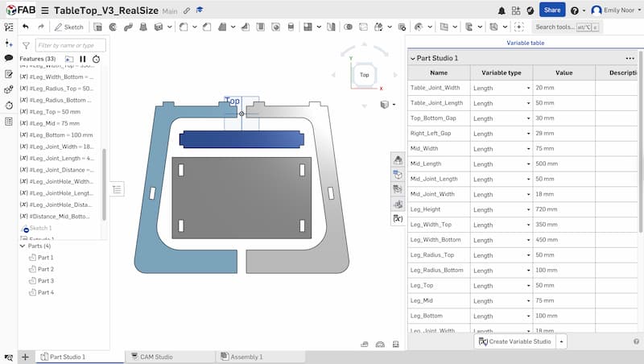Select the #Leg_Top = 50 mm variable feature

(x=50, y=112)
